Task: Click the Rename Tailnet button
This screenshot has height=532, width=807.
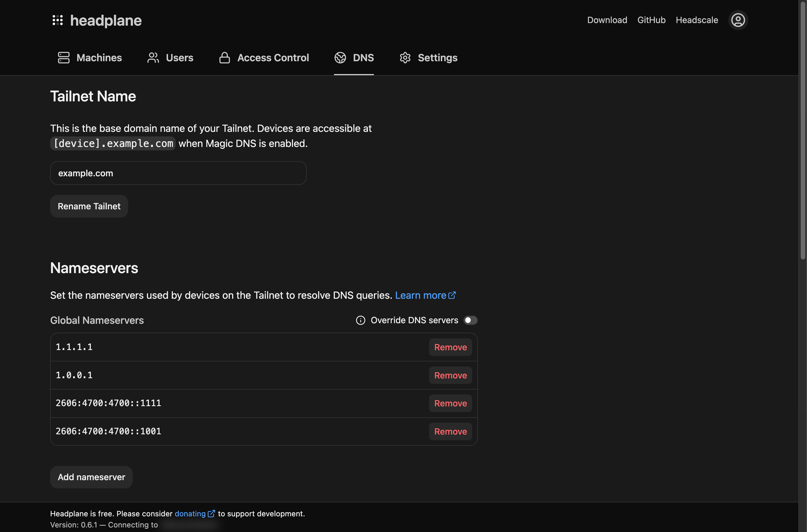Action: point(89,206)
